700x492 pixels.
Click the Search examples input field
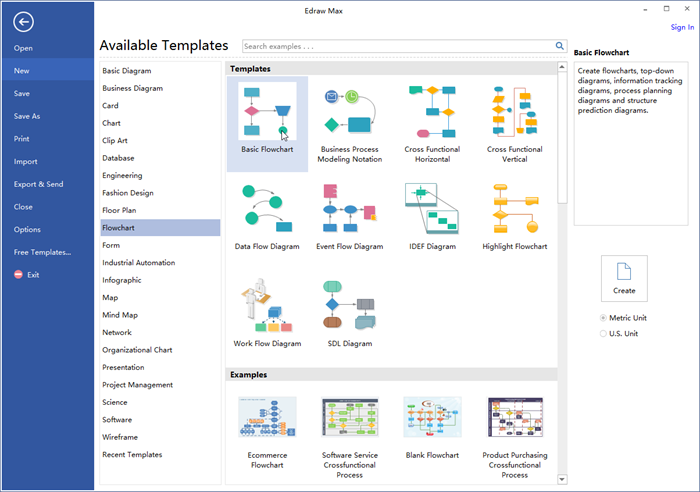[398, 46]
